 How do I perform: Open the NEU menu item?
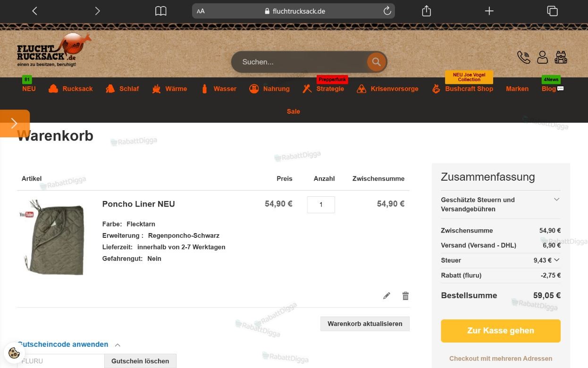click(29, 89)
